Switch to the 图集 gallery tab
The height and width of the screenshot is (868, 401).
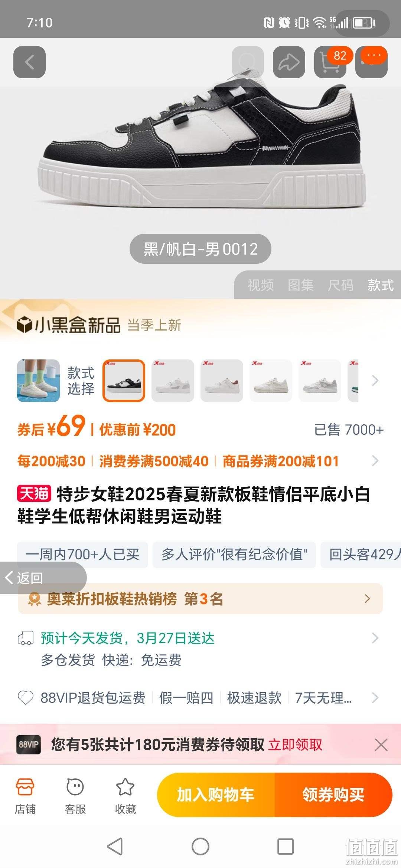(300, 285)
